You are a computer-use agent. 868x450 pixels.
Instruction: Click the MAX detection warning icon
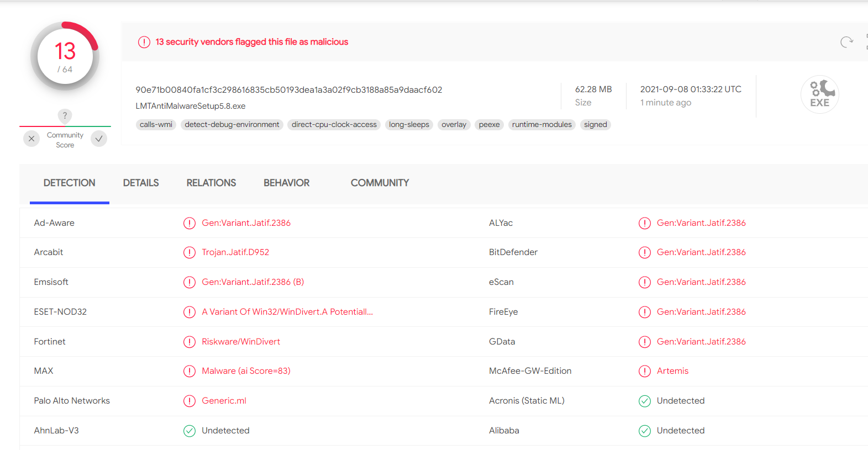(x=190, y=371)
